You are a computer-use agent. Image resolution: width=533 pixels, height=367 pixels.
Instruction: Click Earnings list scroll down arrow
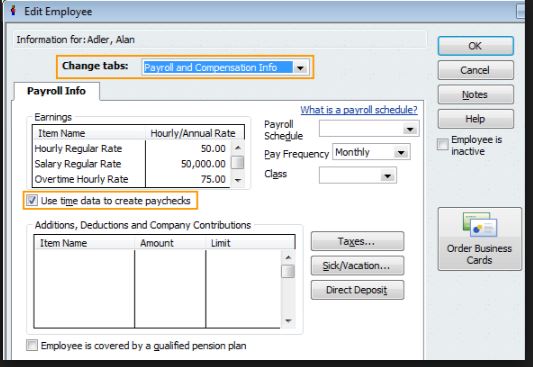(x=238, y=180)
